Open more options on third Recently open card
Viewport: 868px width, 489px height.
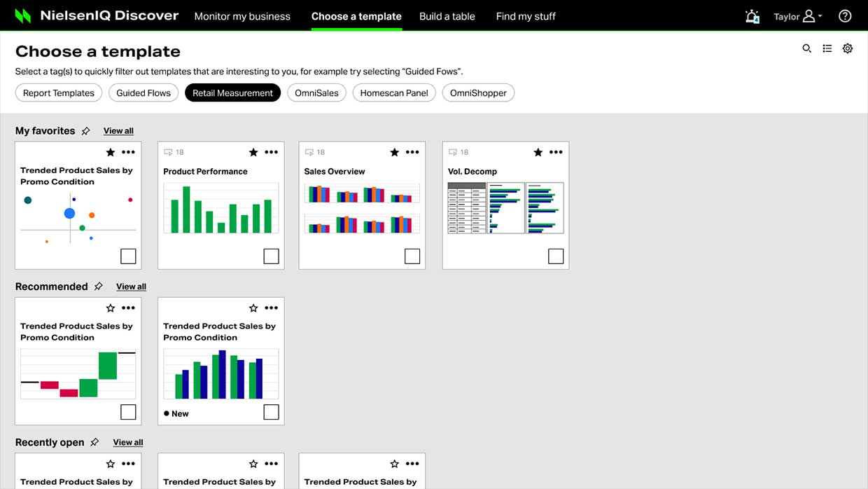point(412,464)
